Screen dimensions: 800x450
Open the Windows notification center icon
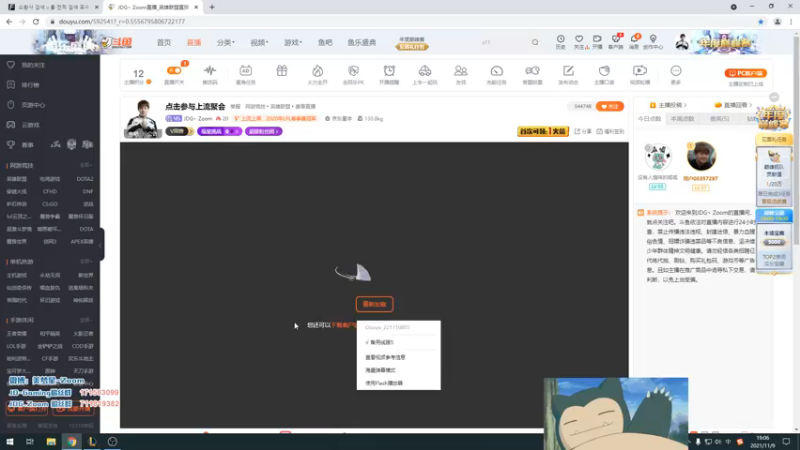786,441
